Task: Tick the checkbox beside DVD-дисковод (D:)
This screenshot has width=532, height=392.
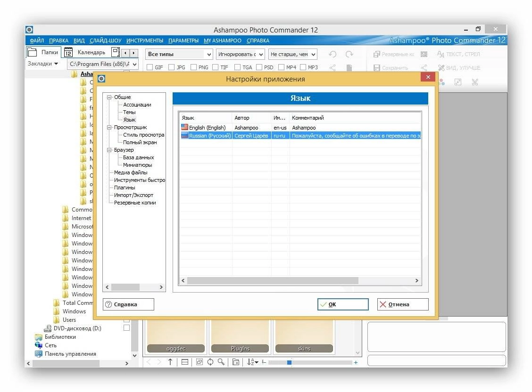Action: click(x=126, y=328)
